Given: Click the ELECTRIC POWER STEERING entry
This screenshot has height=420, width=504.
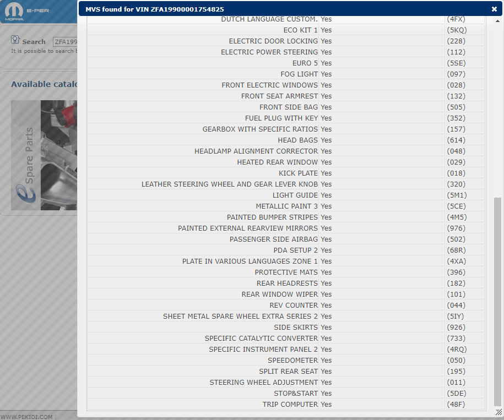Looking at the screenshot, I should pos(269,52).
